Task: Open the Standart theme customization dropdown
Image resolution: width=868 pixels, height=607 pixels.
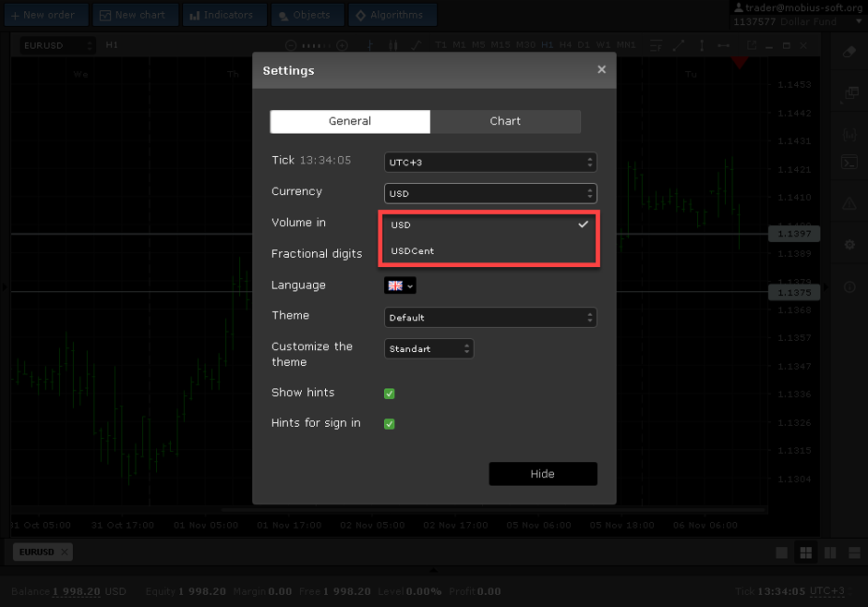Action: click(429, 349)
